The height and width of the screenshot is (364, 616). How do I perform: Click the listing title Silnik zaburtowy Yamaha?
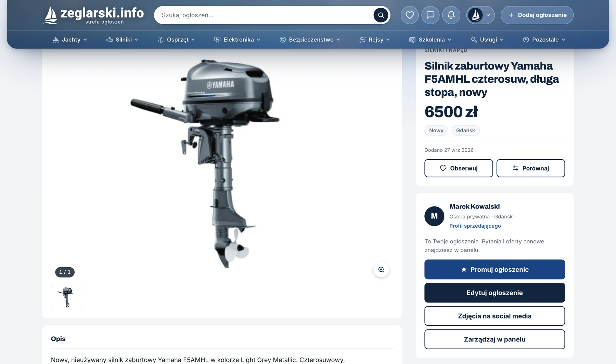click(x=492, y=79)
